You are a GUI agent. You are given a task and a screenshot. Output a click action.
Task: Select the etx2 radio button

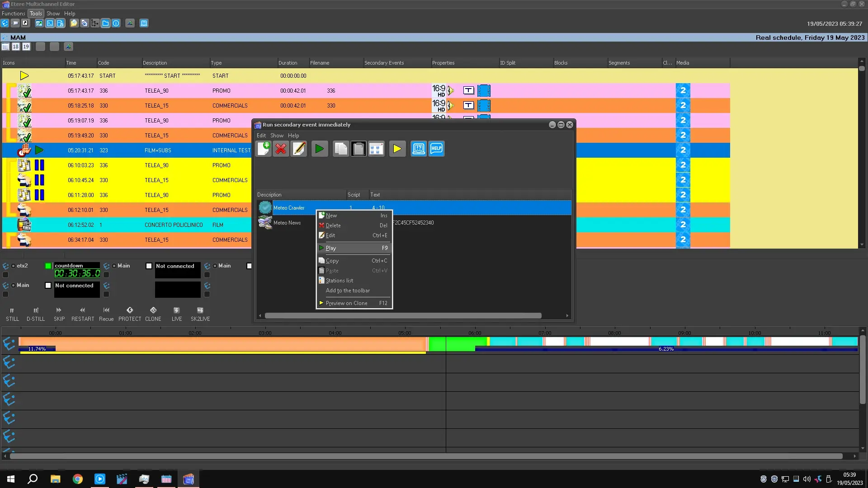[14, 266]
